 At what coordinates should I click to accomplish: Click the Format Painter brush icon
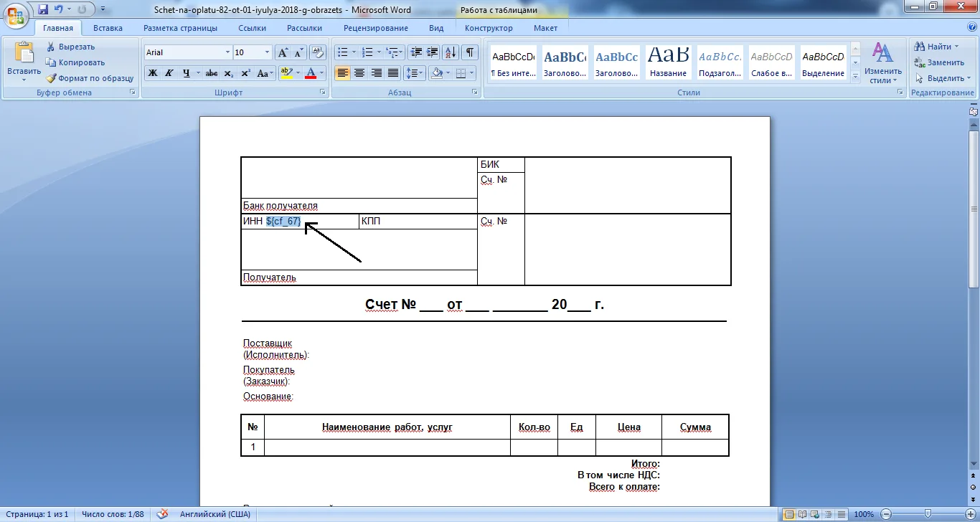52,78
